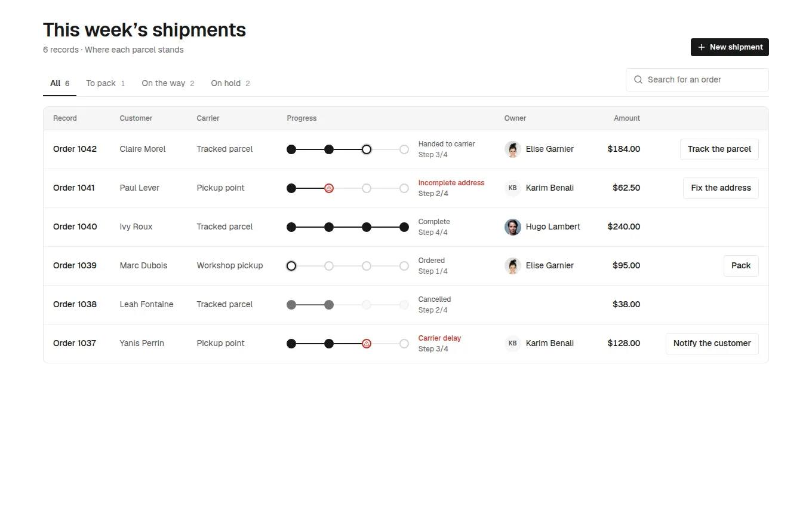Click the Fix the address button
The height and width of the screenshot is (508, 812).
[721, 188]
